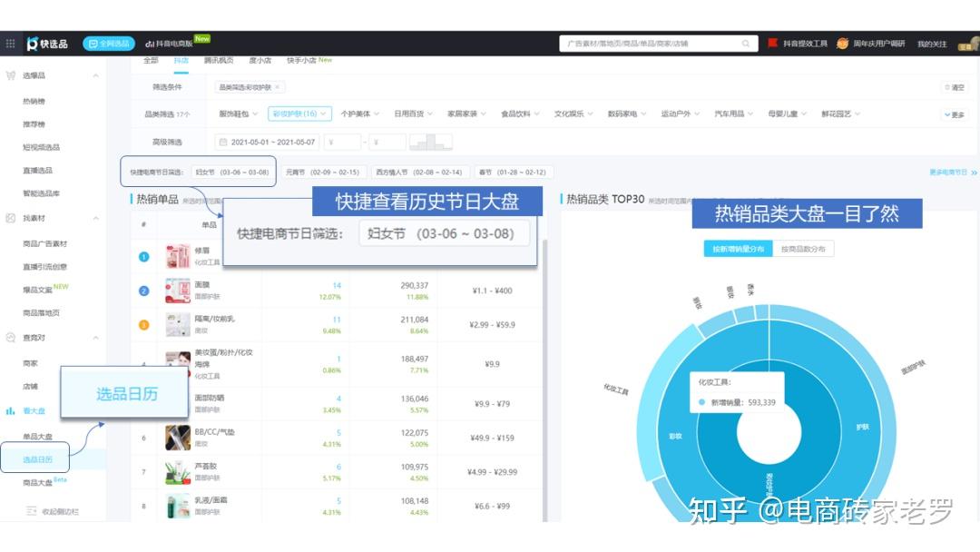The height and width of the screenshot is (552, 980).
Task: Switch to the 抖店 platform tab
Action: pyautogui.click(x=181, y=60)
